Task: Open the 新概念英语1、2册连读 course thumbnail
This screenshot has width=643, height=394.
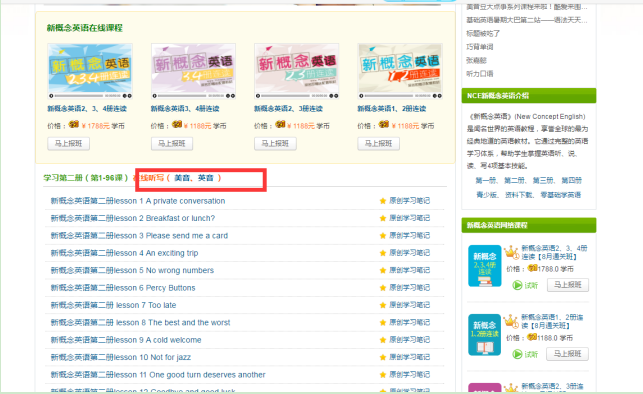Action: point(400,71)
